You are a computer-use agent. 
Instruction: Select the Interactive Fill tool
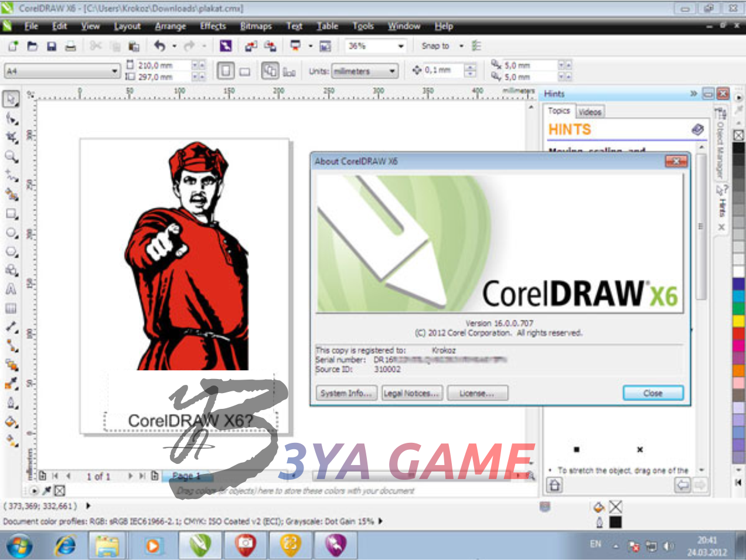click(11, 441)
